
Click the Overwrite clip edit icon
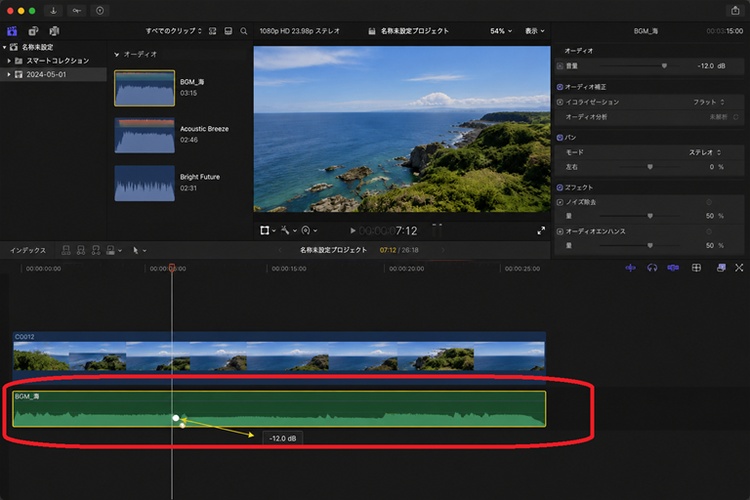(x=110, y=250)
